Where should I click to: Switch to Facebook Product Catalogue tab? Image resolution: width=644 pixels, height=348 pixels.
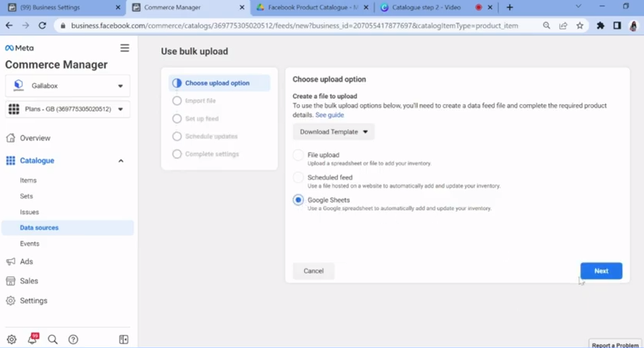(x=313, y=8)
